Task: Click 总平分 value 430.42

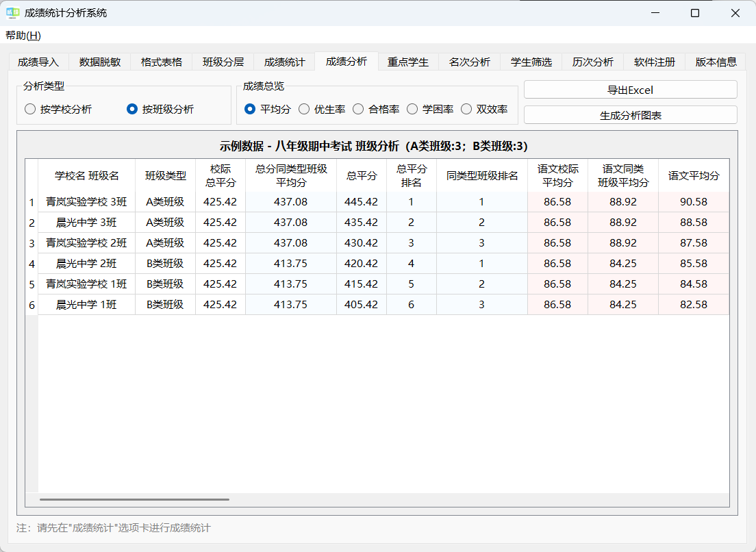Action: pyautogui.click(x=362, y=243)
